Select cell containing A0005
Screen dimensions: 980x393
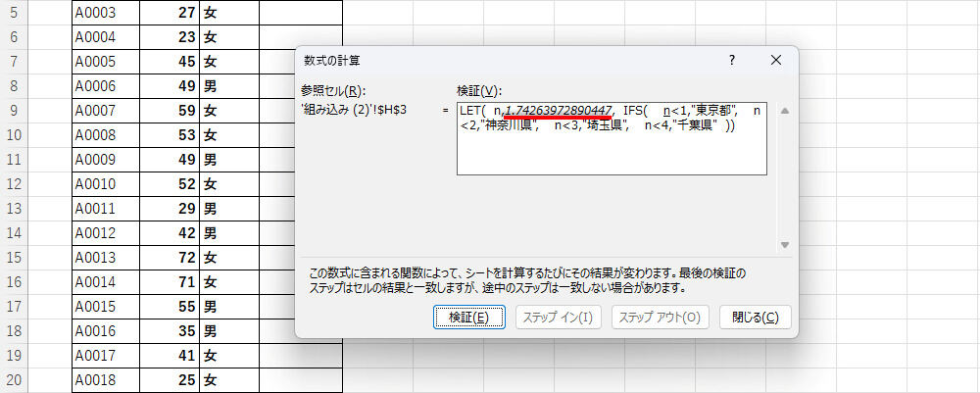[106, 61]
